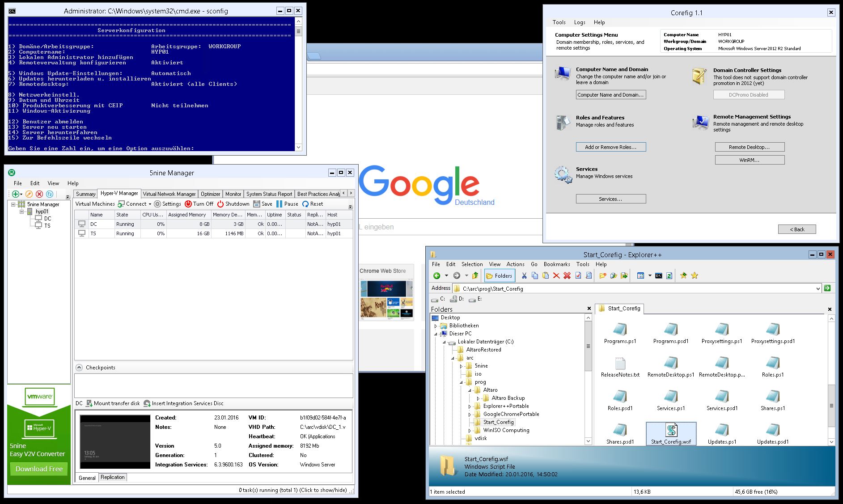
Task: Click the < Back button in Corefig
Action: pyautogui.click(x=797, y=229)
